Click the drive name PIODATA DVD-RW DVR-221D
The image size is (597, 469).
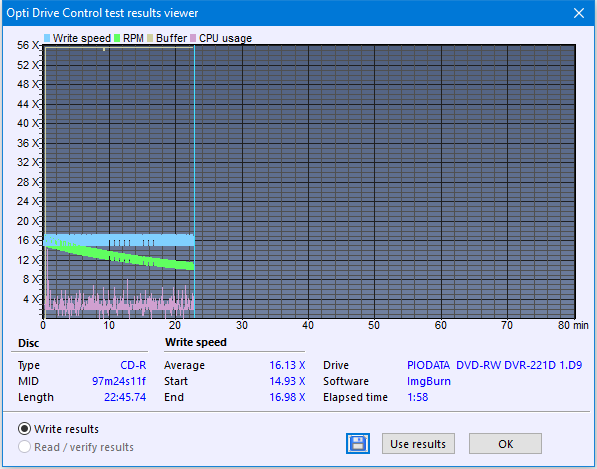(x=495, y=365)
